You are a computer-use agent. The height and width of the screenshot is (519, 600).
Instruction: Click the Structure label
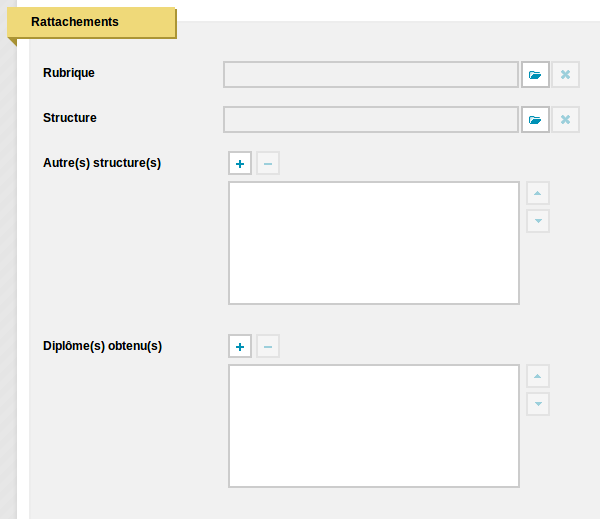point(70,118)
